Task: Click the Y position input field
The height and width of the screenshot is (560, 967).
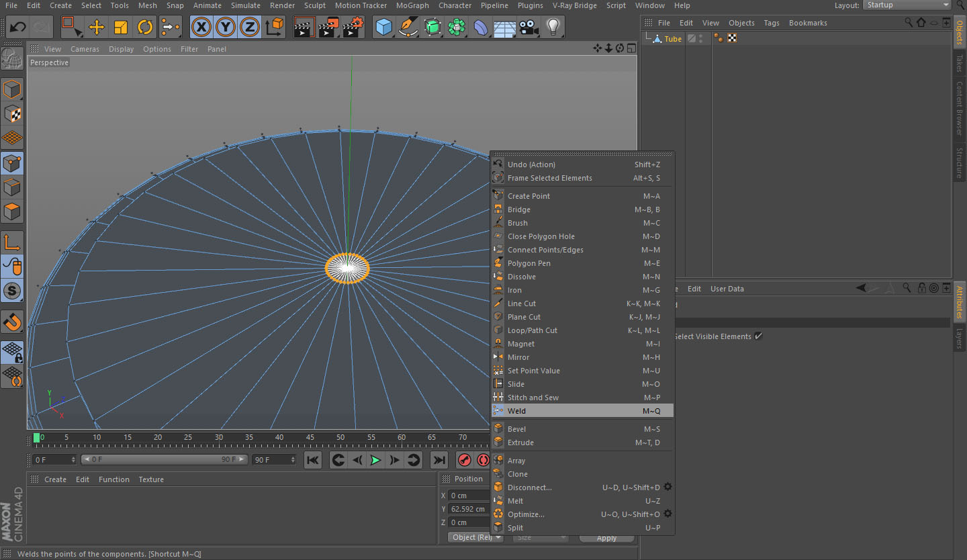Action: click(468, 509)
